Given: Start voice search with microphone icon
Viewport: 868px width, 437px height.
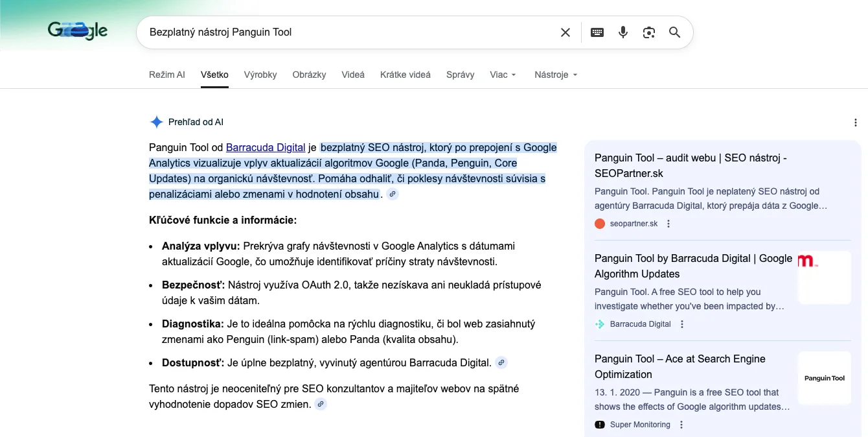Looking at the screenshot, I should 623,32.
